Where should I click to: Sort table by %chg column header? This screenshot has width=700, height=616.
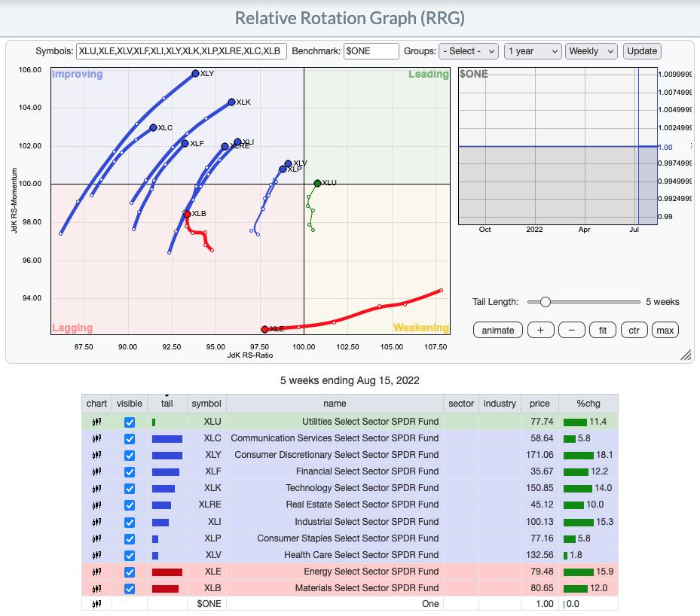click(x=588, y=404)
